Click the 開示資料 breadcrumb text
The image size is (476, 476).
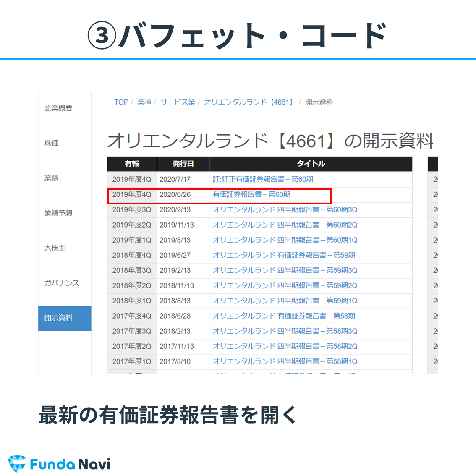pos(319,102)
